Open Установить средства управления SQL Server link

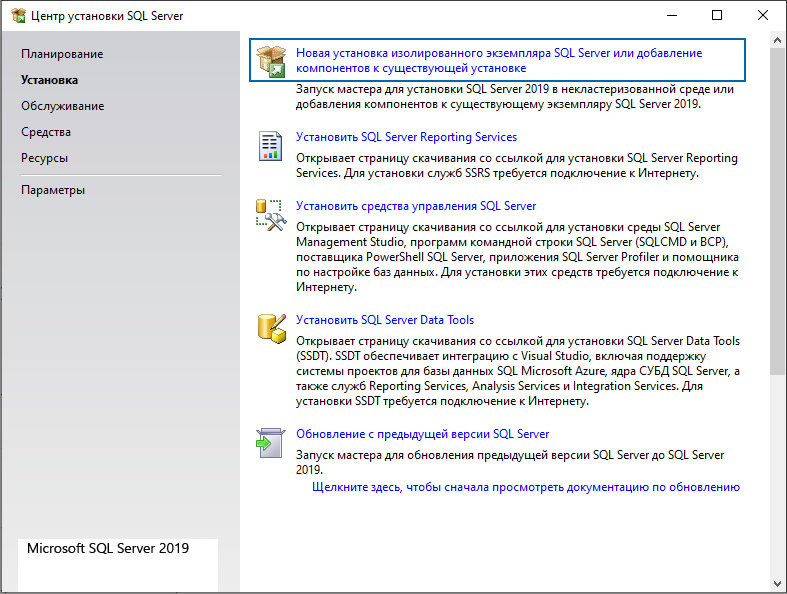pos(416,206)
